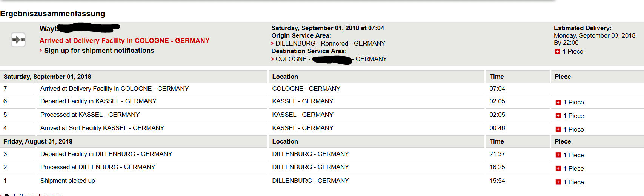Click the Friday, August 31, 2018 date header
The width and height of the screenshot is (644, 196).
(x=38, y=142)
